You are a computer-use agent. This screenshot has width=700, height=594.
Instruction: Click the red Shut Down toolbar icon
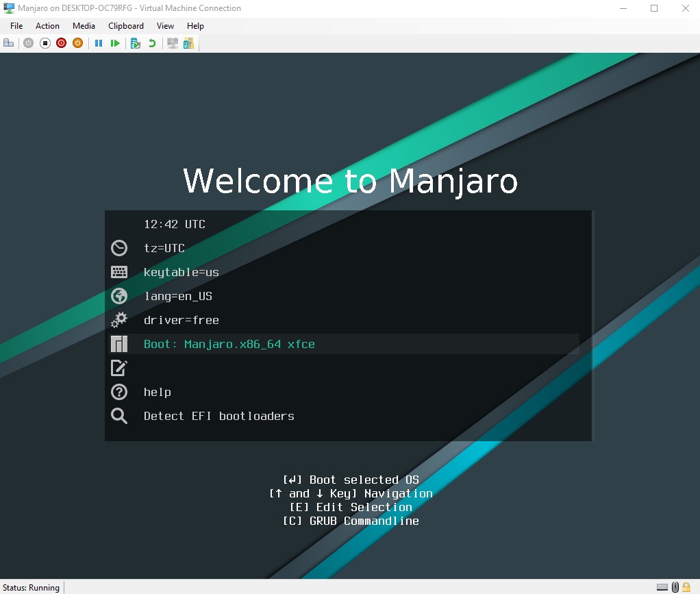point(61,43)
